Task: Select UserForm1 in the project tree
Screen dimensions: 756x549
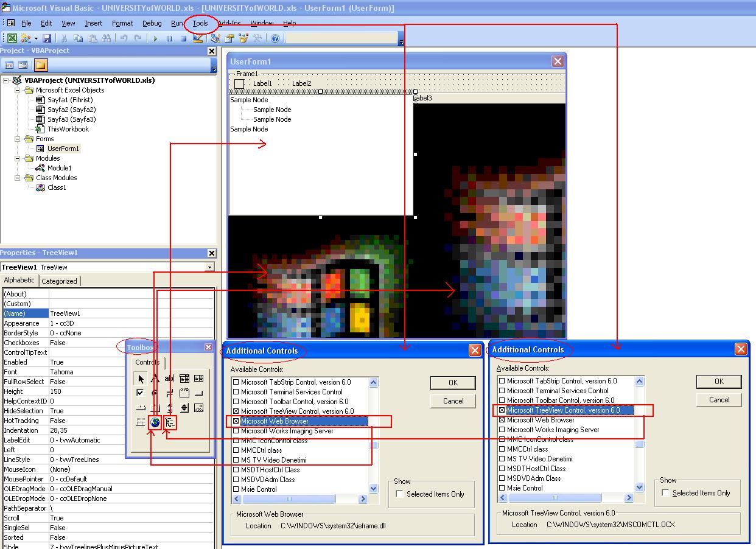Action: coord(63,149)
